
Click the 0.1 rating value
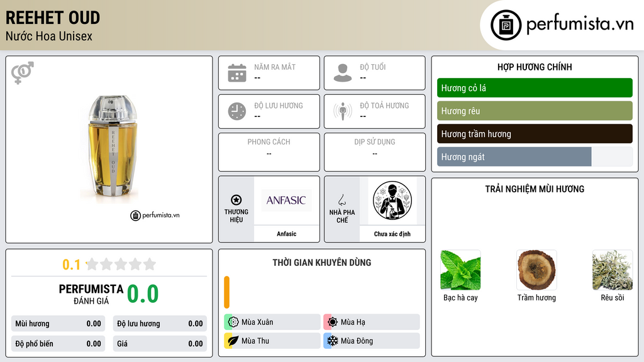[x=72, y=265]
